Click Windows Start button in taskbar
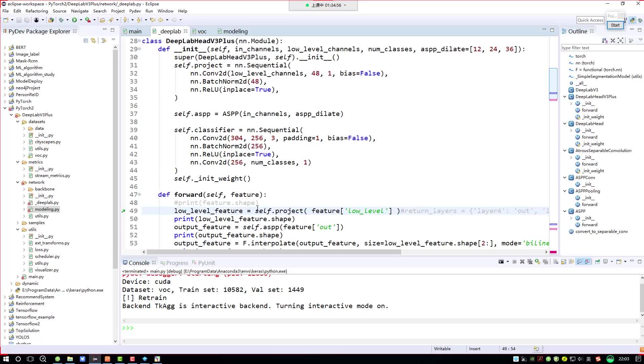The width and height of the screenshot is (644, 364). pos(6,359)
